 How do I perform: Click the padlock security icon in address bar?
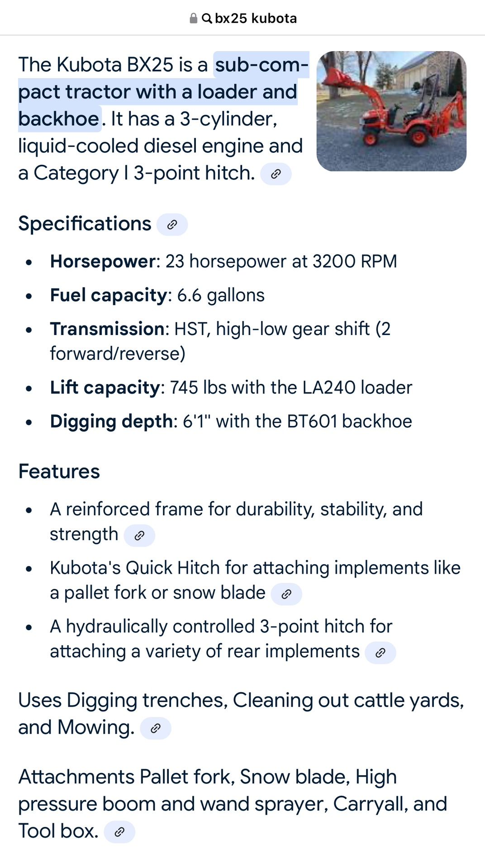tap(193, 18)
